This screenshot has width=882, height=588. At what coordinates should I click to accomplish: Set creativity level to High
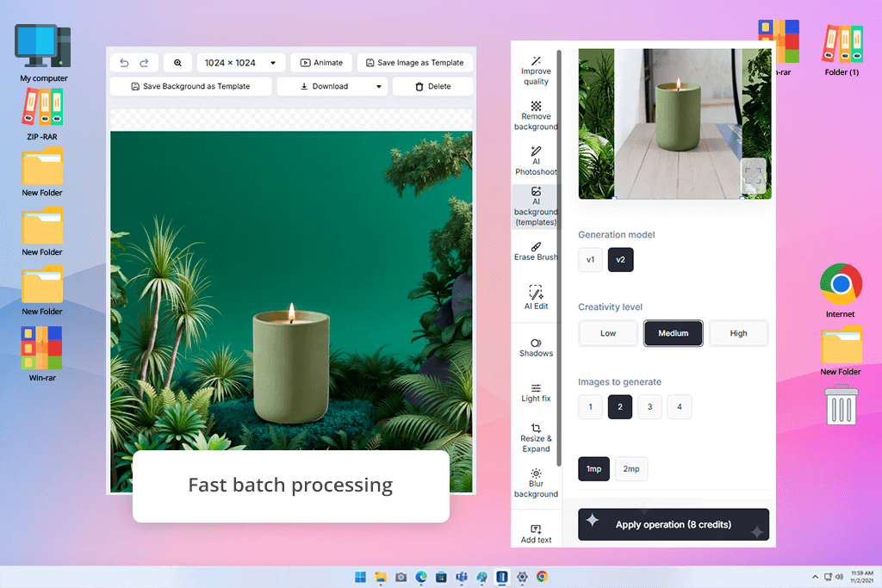738,333
